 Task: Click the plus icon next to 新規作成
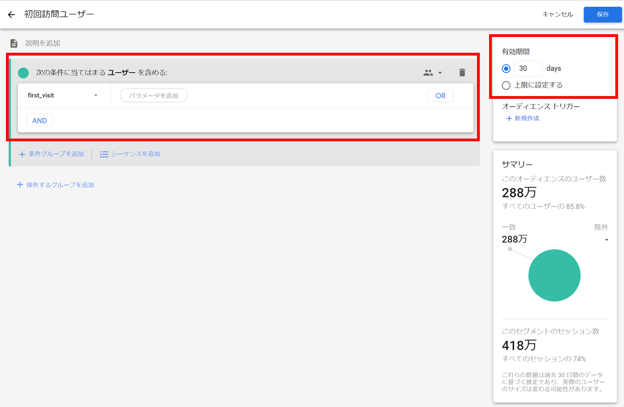(509, 119)
